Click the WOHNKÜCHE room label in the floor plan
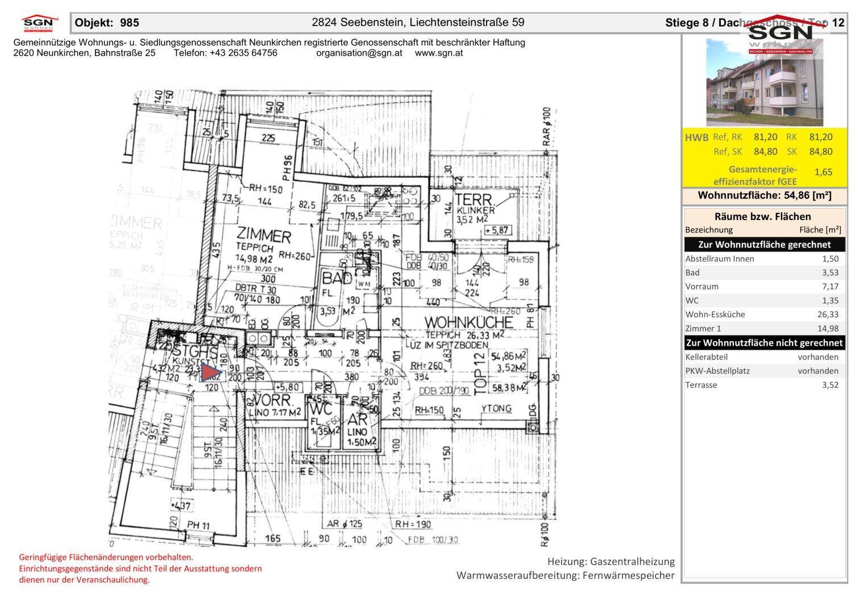 pos(469,322)
